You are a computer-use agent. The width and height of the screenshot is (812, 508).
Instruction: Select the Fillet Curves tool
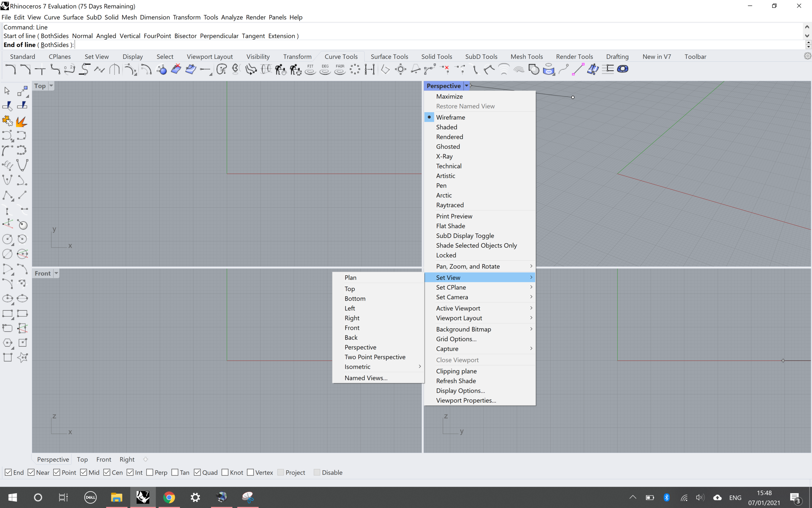coord(10,69)
